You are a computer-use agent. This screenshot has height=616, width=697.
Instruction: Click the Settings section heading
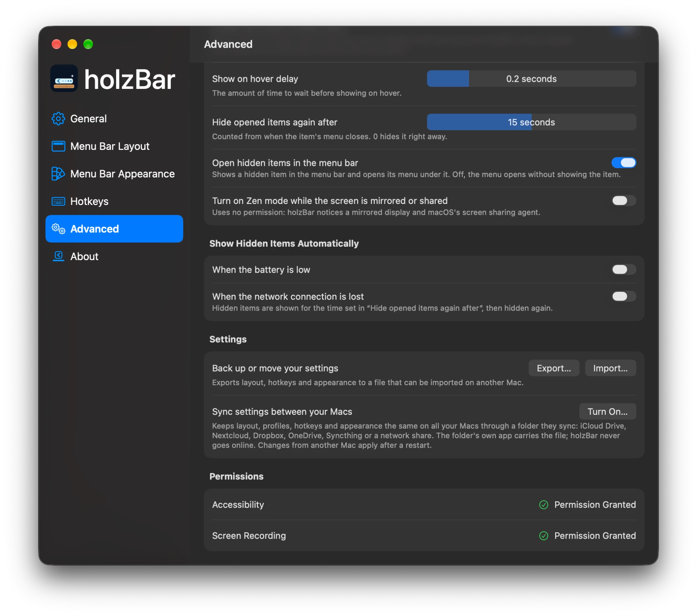click(x=228, y=339)
